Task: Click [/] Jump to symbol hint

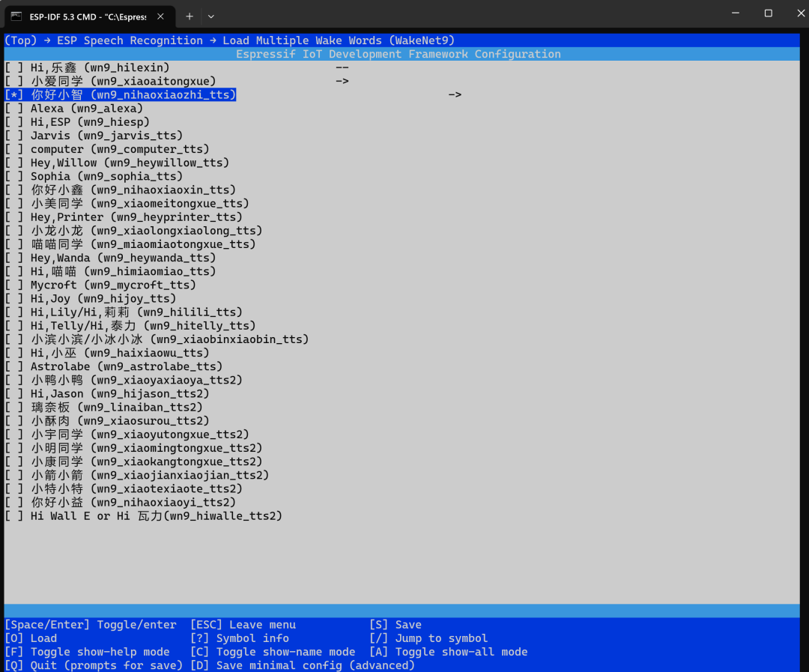Action: click(428, 638)
